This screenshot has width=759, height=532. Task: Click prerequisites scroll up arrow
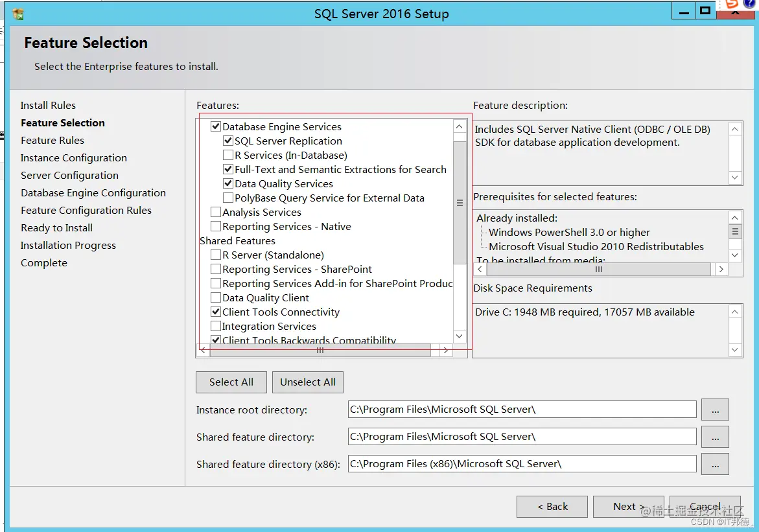click(x=735, y=218)
